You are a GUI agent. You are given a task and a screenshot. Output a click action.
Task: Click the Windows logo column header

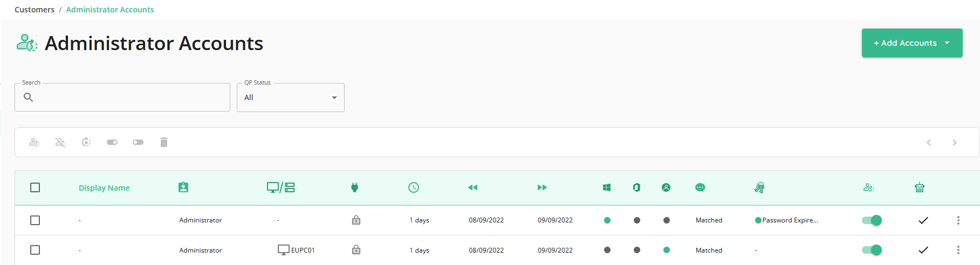[607, 187]
